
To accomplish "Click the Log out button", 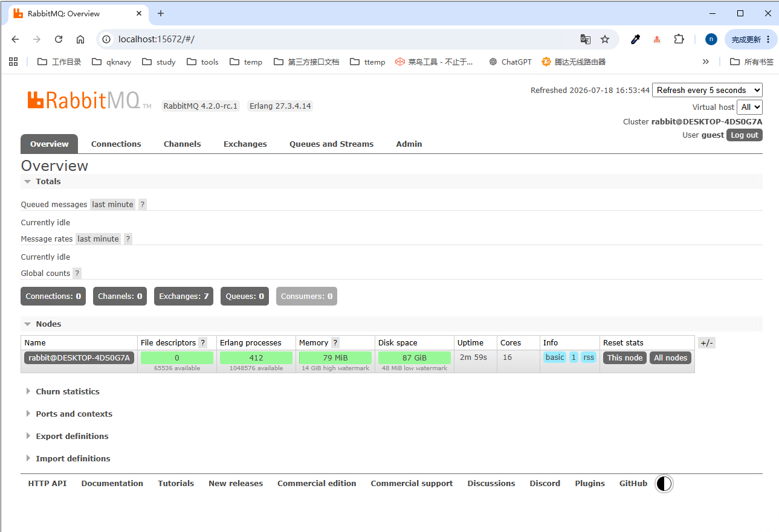I will (x=745, y=135).
